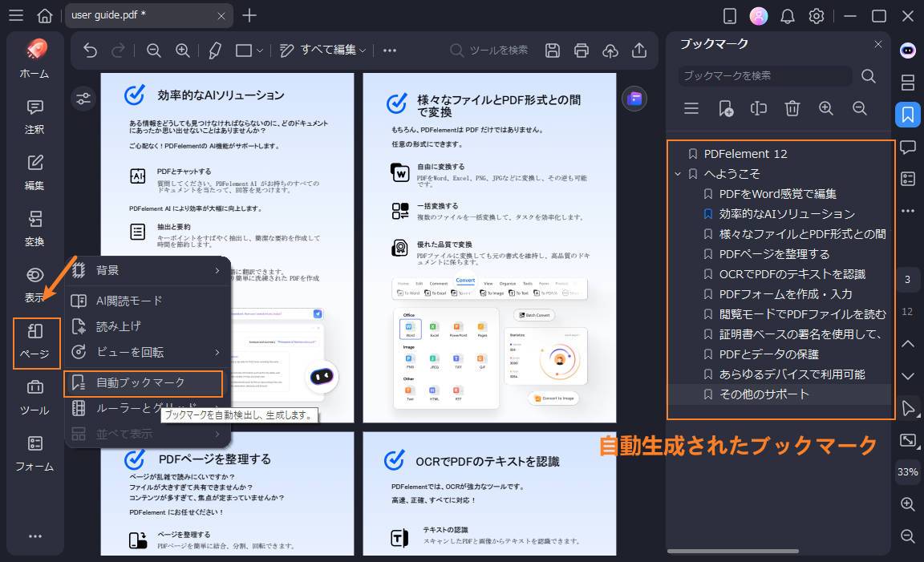The width and height of the screenshot is (924, 562).
Task: Toggle the bookmark panel tab on right edge
Action: tap(907, 115)
